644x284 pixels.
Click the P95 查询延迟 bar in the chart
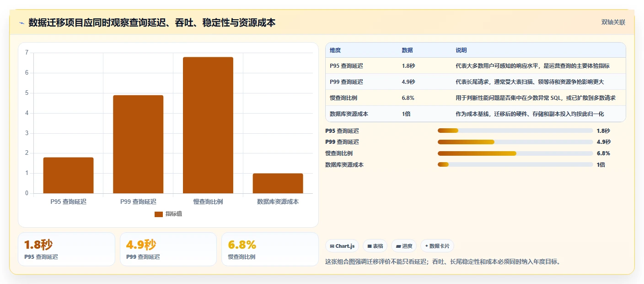(69, 175)
